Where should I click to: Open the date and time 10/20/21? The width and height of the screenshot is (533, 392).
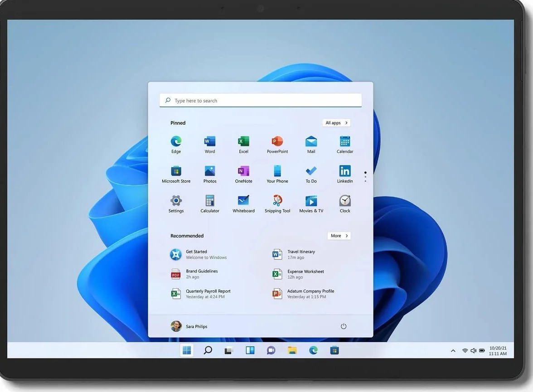tap(498, 351)
